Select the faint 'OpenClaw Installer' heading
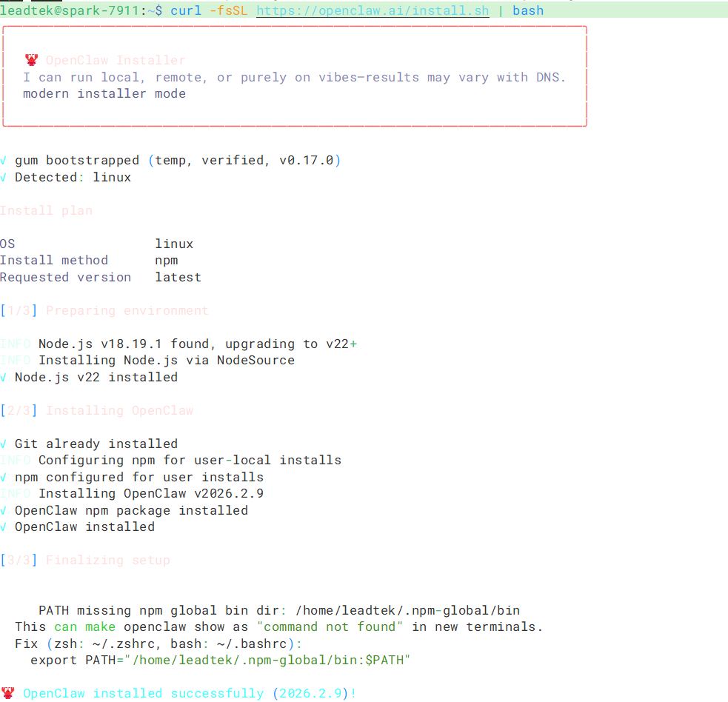Image resolution: width=728 pixels, height=702 pixels. tap(116, 61)
